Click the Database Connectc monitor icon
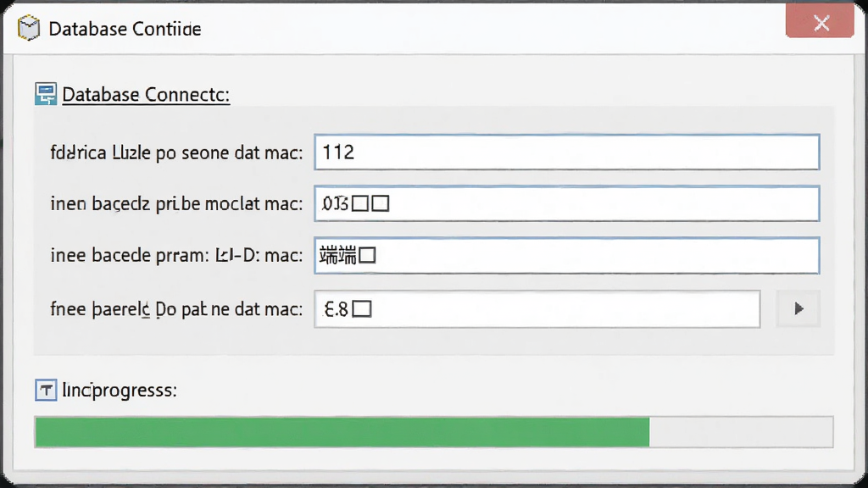This screenshot has width=868, height=488. click(46, 94)
